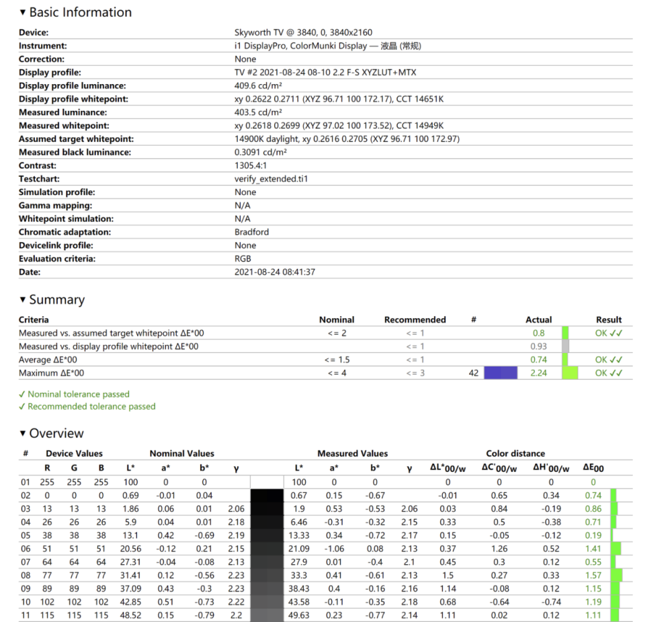Click the 'ΔE00' column header in Overview
This screenshot has width=672, height=622.
(593, 468)
